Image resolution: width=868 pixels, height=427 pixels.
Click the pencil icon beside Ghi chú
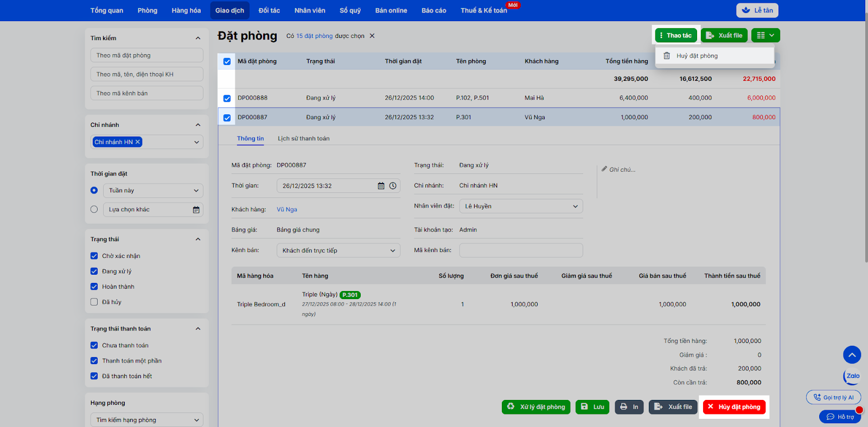point(604,169)
